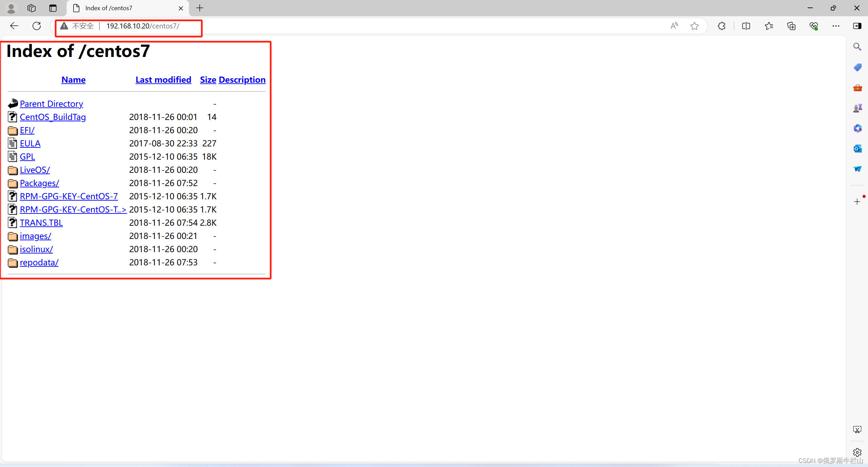Toggle the sidebar pane button

(857, 26)
